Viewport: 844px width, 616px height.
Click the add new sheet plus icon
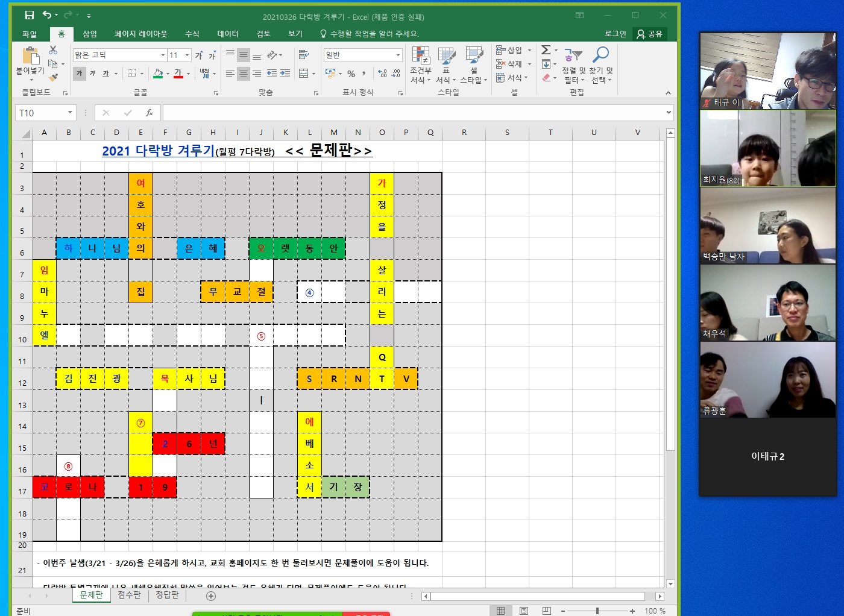point(211,596)
